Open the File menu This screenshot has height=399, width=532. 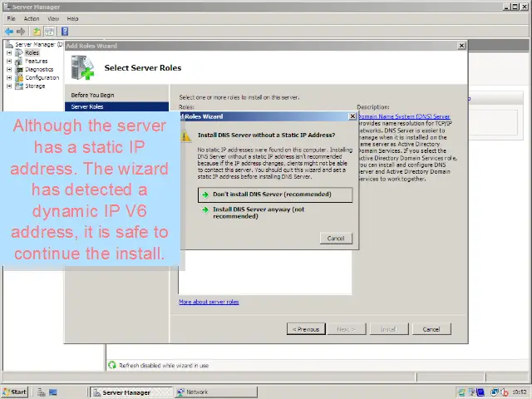11,18
